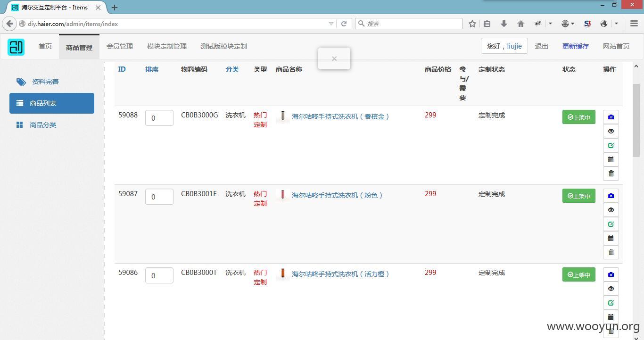Image resolution: width=644 pixels, height=340 pixels.
Task: Close the 海尔交互定制平台 tab
Action: tap(98, 8)
